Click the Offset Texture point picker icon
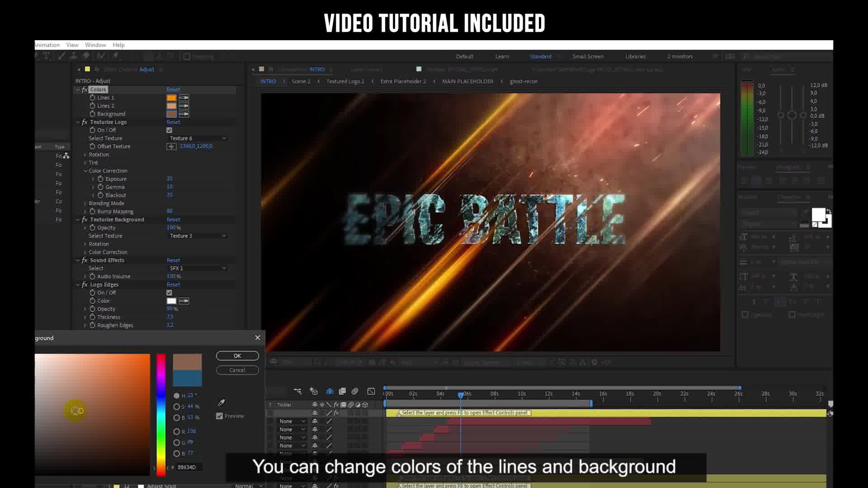Viewport: 868px width, 488px height. click(x=171, y=146)
